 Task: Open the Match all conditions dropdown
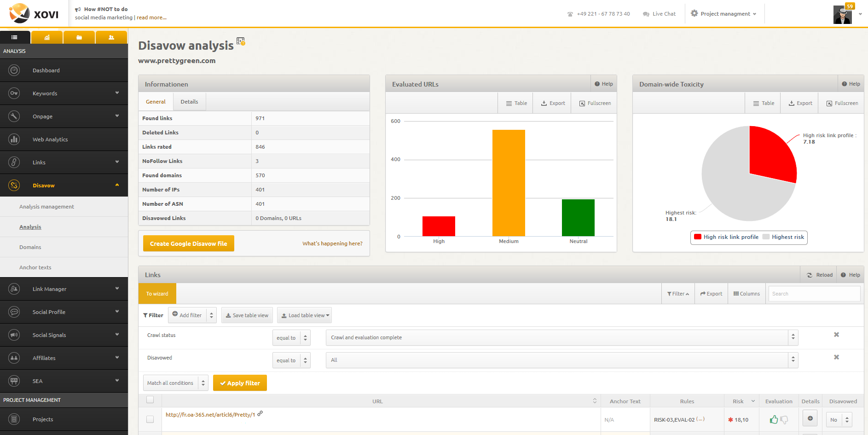coord(176,383)
